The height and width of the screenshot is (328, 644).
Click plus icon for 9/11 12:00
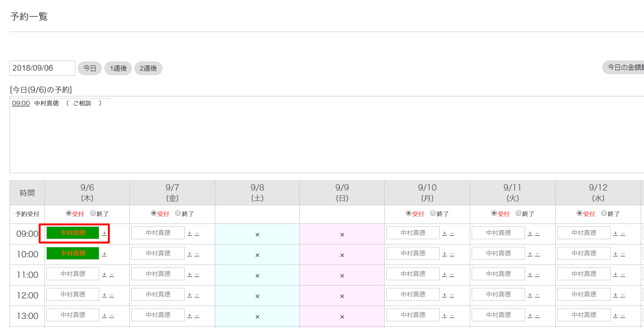[x=530, y=296]
